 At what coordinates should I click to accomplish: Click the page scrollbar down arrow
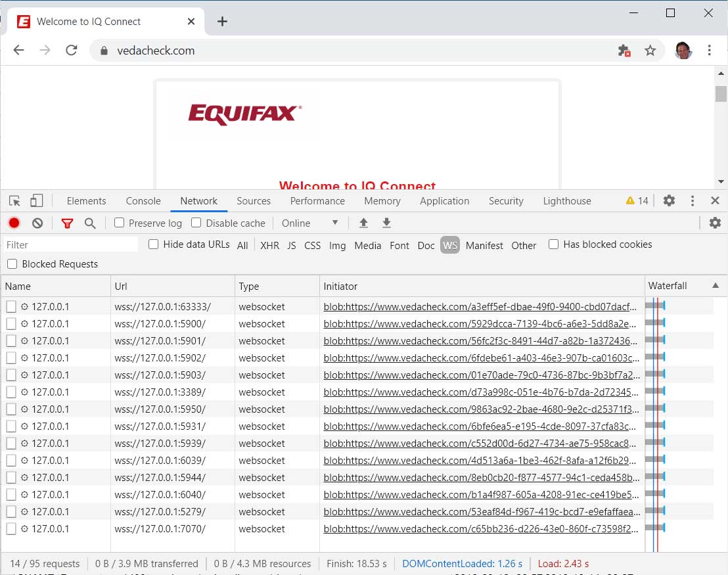[x=721, y=181]
